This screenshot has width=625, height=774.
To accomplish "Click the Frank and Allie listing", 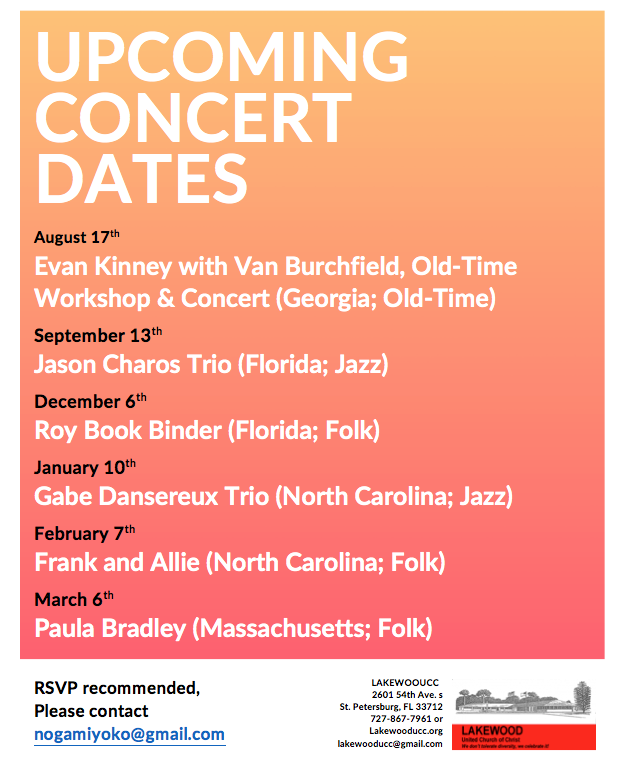I will [239, 562].
